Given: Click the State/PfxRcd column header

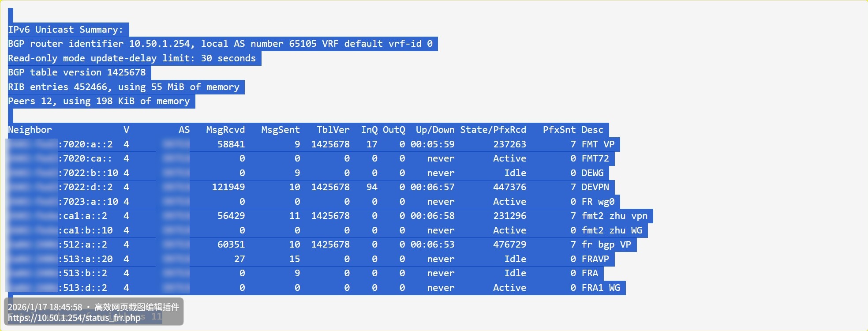Looking at the screenshot, I should pyautogui.click(x=493, y=130).
